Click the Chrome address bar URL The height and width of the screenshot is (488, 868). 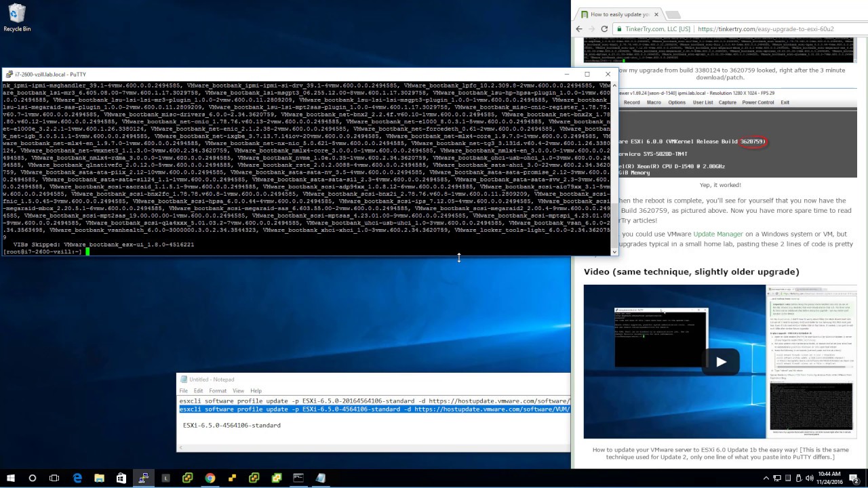pos(766,29)
